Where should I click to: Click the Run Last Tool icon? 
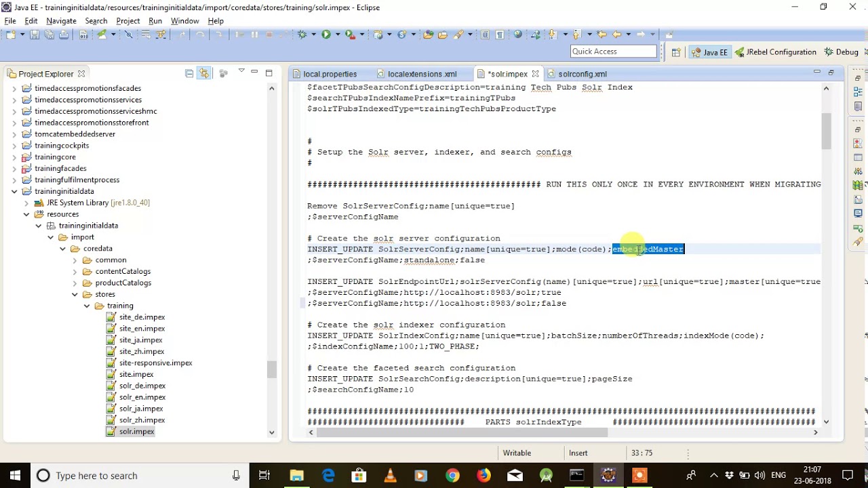350,34
